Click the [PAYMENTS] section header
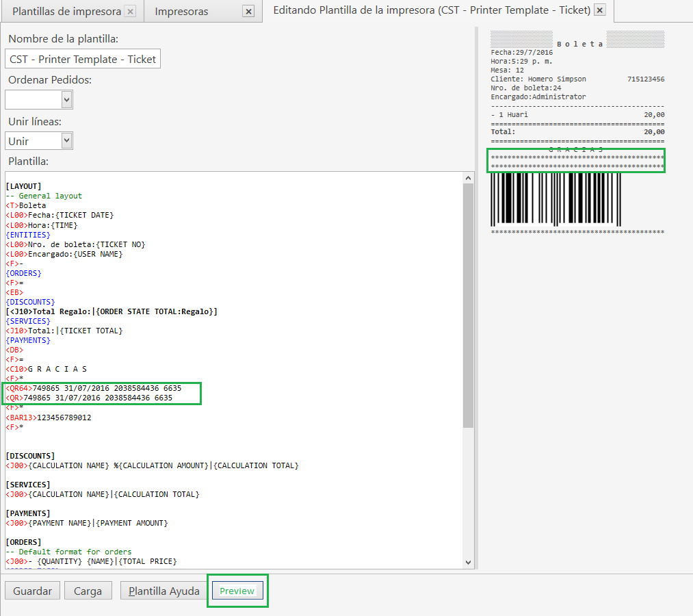Viewport: 693px width, 616px height. (28, 513)
